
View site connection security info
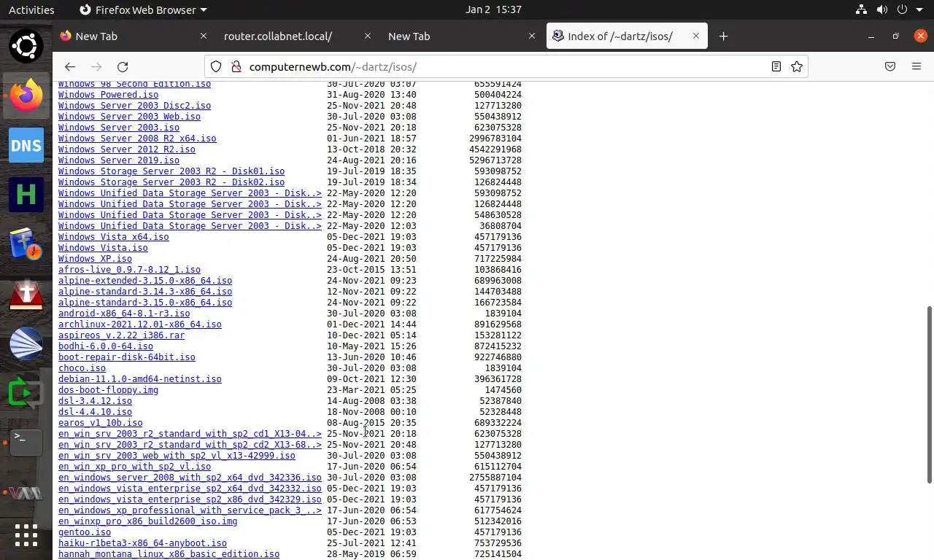click(236, 66)
